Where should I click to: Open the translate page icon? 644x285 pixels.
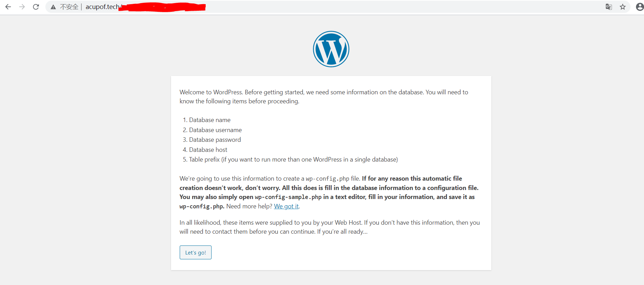tap(609, 7)
